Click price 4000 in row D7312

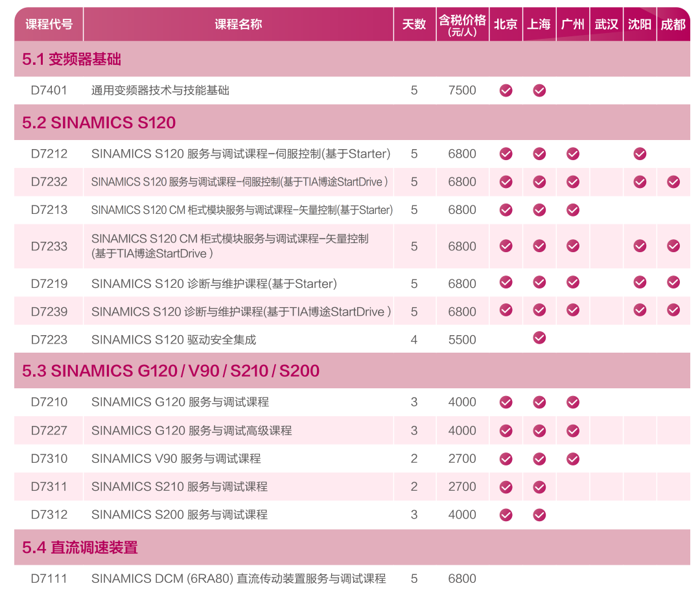[462, 515]
